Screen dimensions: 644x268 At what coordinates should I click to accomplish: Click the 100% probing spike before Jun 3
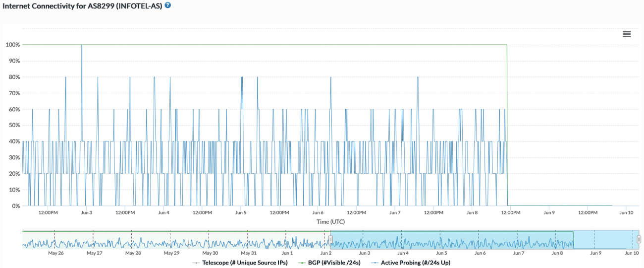[82, 46]
